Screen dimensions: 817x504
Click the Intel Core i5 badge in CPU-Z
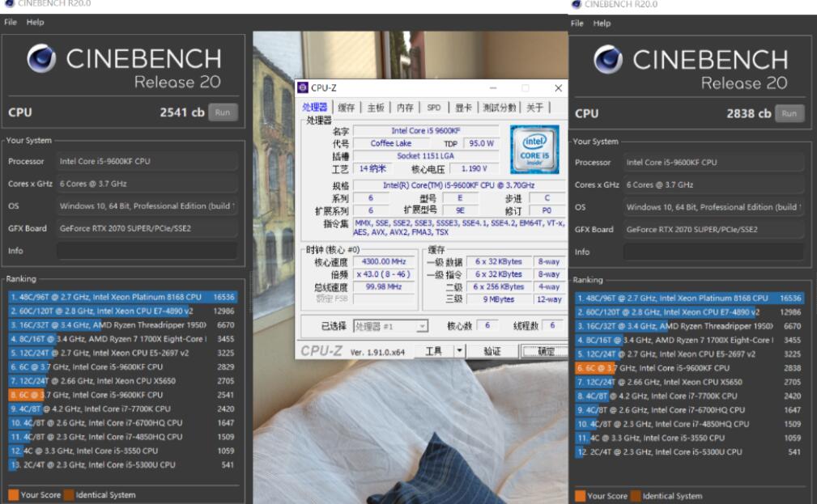(x=536, y=150)
